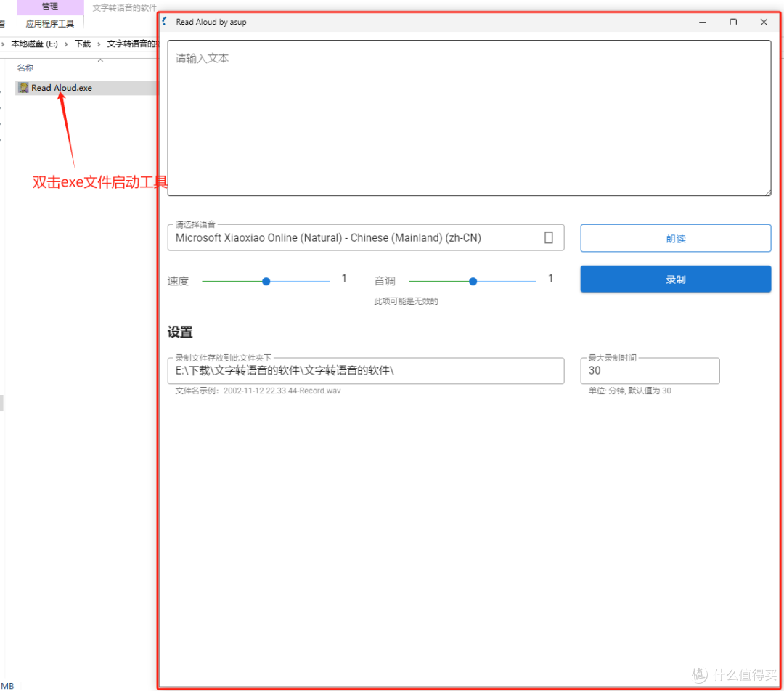Minimize the Read Aloud window

coord(703,22)
